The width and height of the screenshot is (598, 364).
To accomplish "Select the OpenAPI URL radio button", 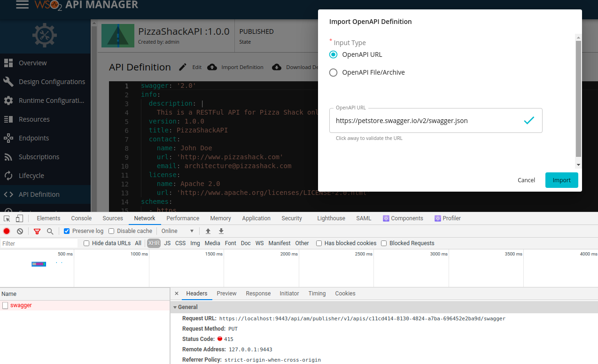I will click(x=334, y=54).
